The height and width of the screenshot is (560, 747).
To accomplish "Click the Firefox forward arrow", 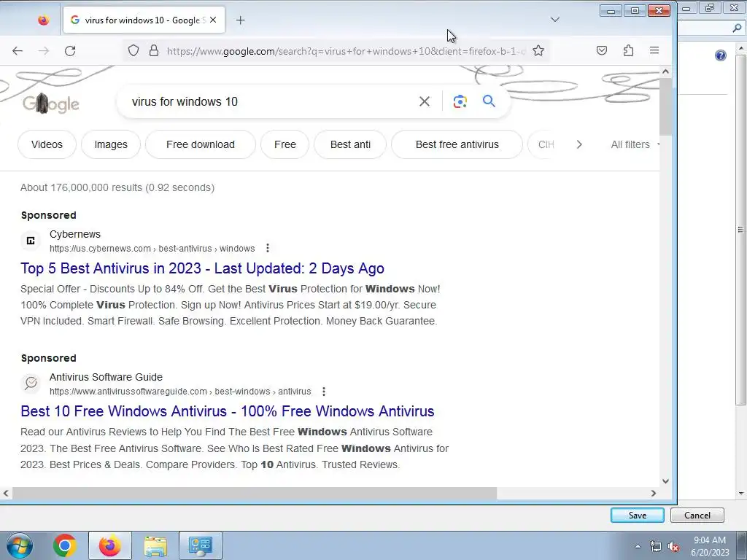I will [44, 51].
